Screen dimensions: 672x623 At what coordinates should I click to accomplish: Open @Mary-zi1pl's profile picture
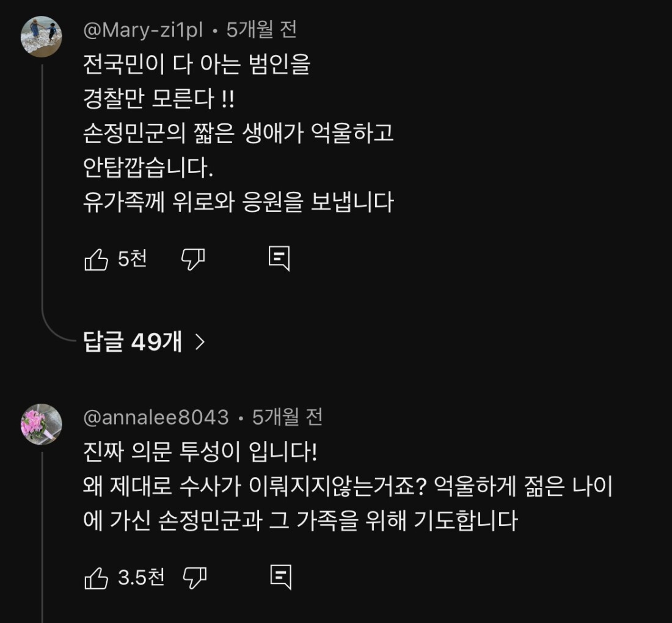(x=42, y=37)
